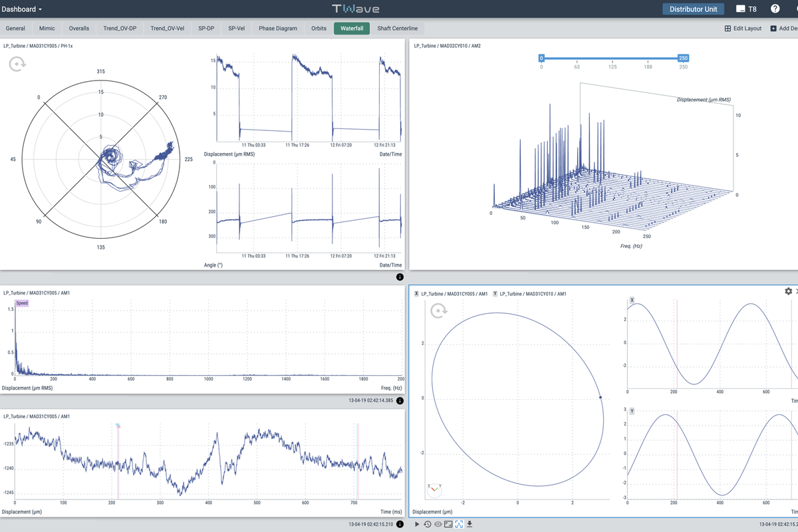Image resolution: width=798 pixels, height=532 pixels.
Task: Go to the SP-Vel tab
Action: [236, 29]
